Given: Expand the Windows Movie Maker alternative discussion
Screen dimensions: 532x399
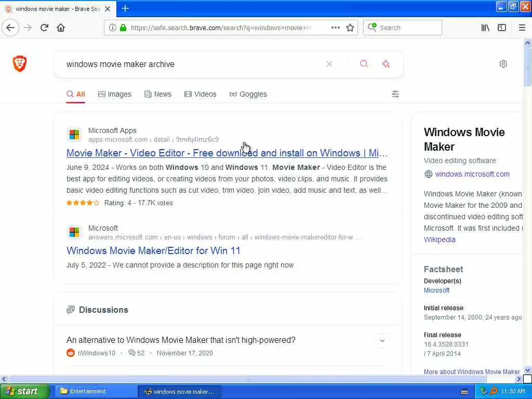Looking at the screenshot, I should pyautogui.click(x=382, y=340).
